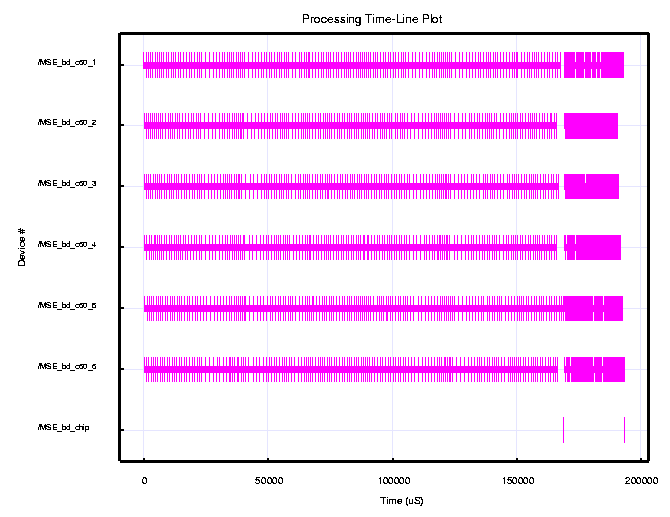Click the 150000 tick on time axis
The image size is (670, 517).
(518, 481)
